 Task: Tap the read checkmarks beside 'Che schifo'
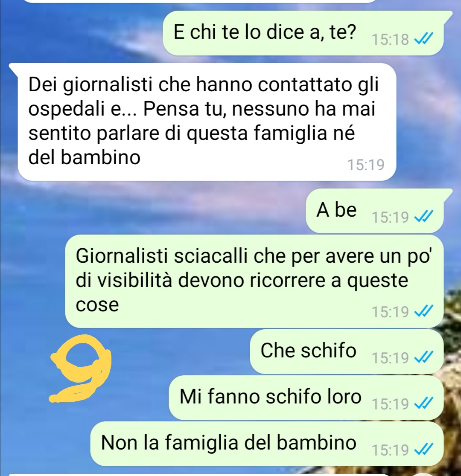click(x=423, y=357)
